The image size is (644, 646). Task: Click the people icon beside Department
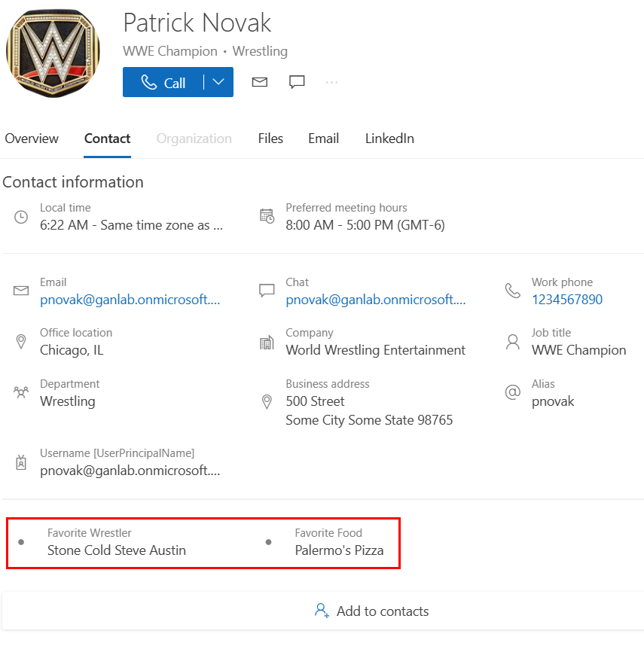21,392
